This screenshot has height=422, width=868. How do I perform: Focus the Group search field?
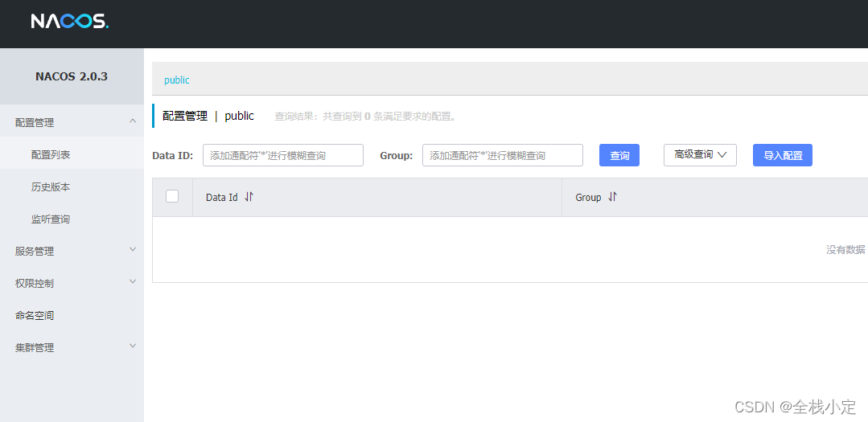click(503, 155)
